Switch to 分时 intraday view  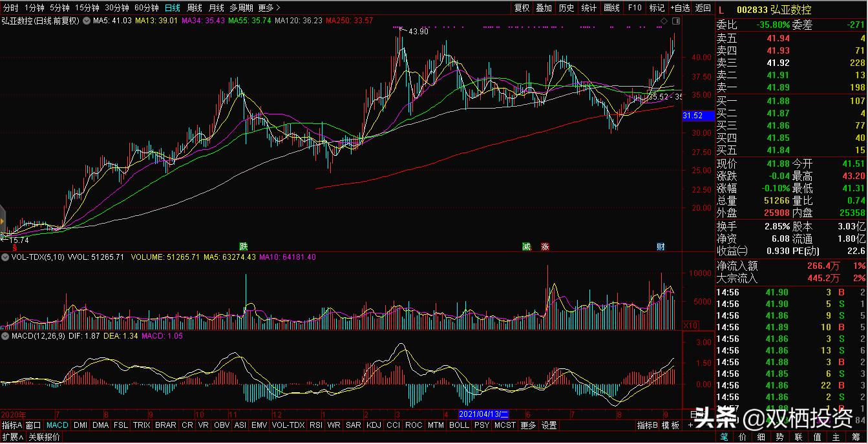point(11,8)
